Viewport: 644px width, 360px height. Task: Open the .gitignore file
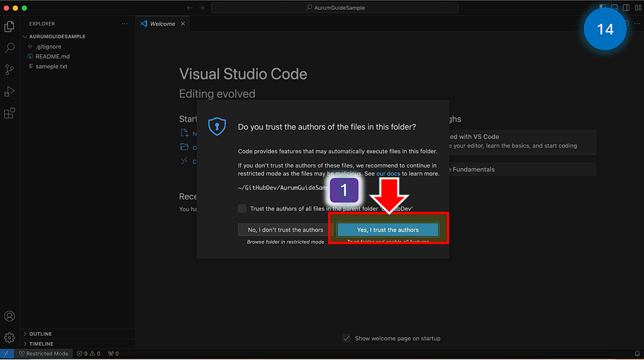(x=48, y=47)
